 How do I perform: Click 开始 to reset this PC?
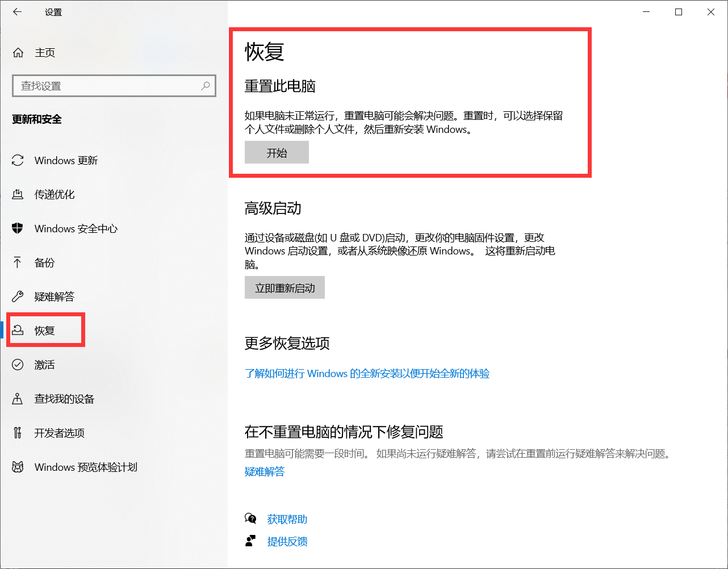(x=277, y=153)
